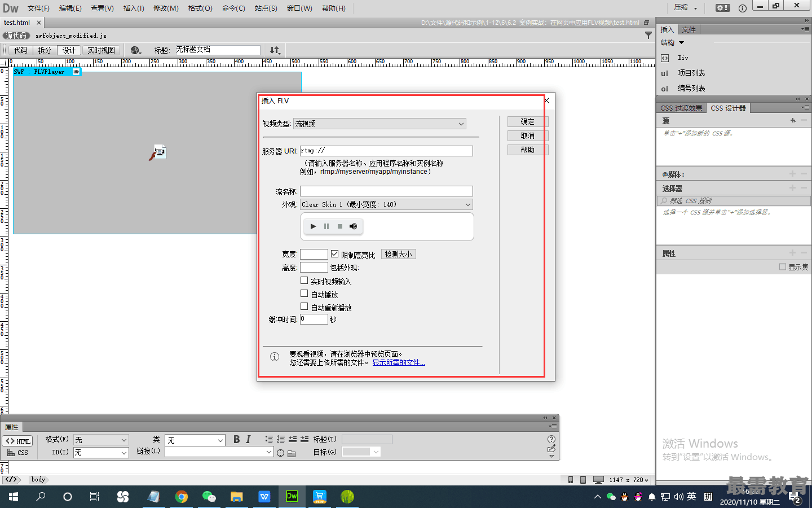Click the stop icon in skin preview
The height and width of the screenshot is (508, 812).
point(340,226)
